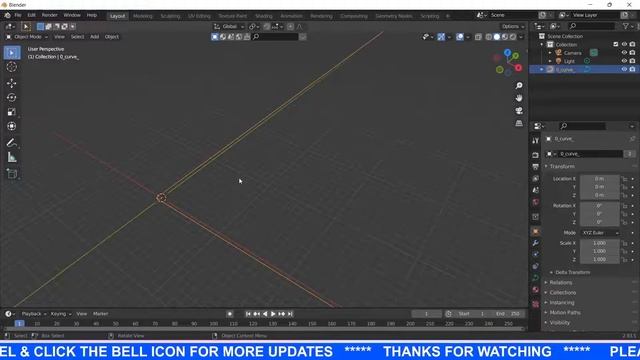Click the pan view hand icon
The image size is (640, 360).
pos(519,98)
